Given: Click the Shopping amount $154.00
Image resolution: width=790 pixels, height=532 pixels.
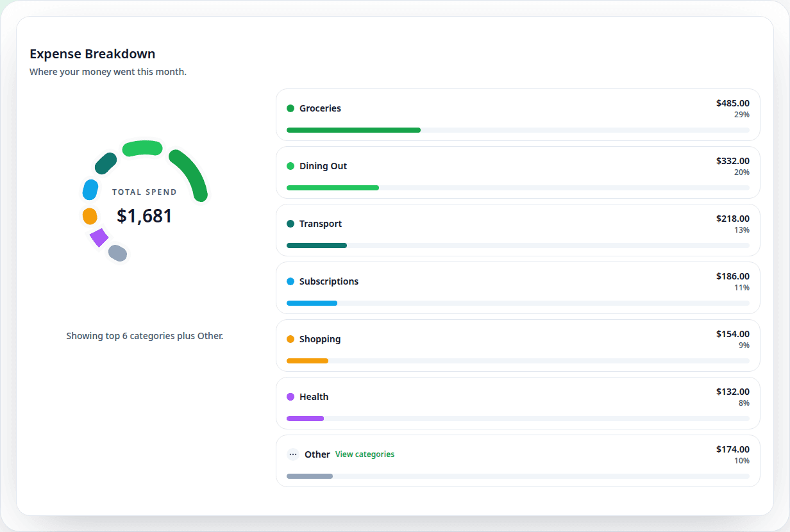Looking at the screenshot, I should 732,334.
